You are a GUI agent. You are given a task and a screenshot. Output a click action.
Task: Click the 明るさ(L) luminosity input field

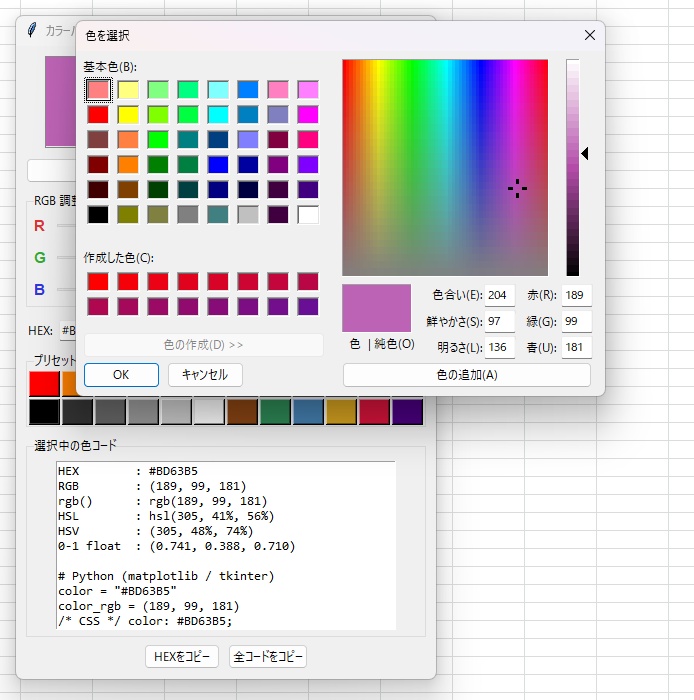tap(499, 347)
